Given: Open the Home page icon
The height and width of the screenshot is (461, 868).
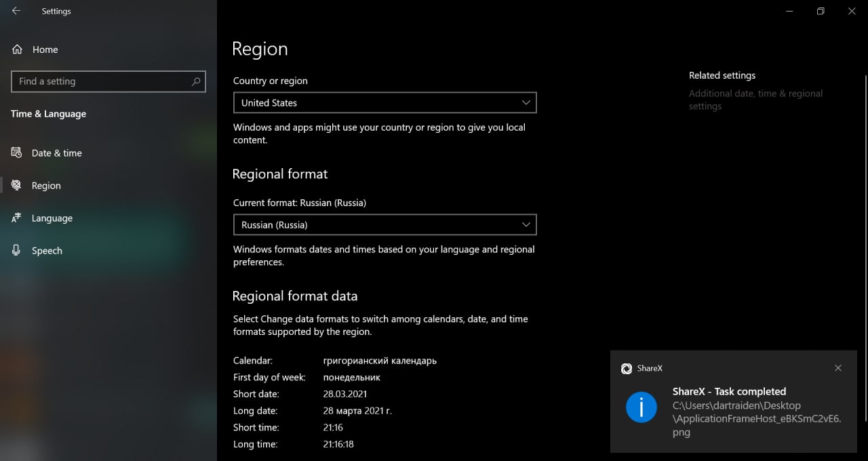Looking at the screenshot, I should pyautogui.click(x=17, y=49).
